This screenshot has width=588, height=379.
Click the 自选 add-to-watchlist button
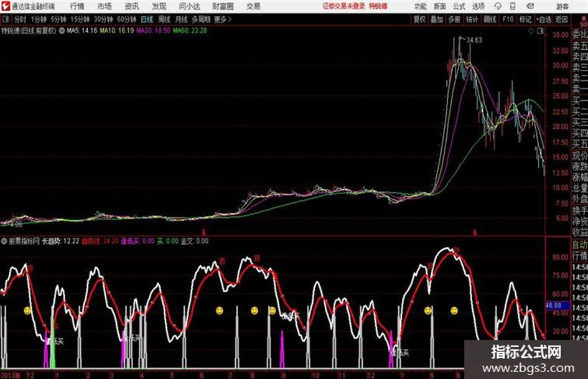pyautogui.click(x=544, y=19)
